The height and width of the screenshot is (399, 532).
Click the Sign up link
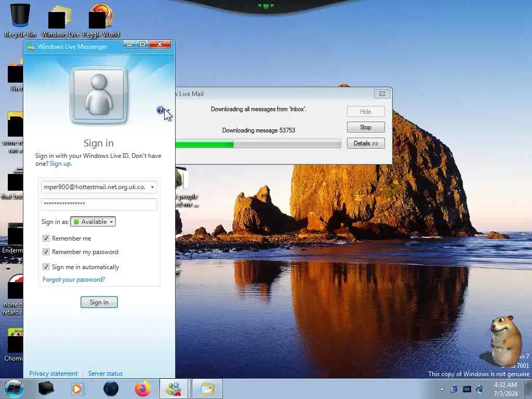pyautogui.click(x=60, y=164)
